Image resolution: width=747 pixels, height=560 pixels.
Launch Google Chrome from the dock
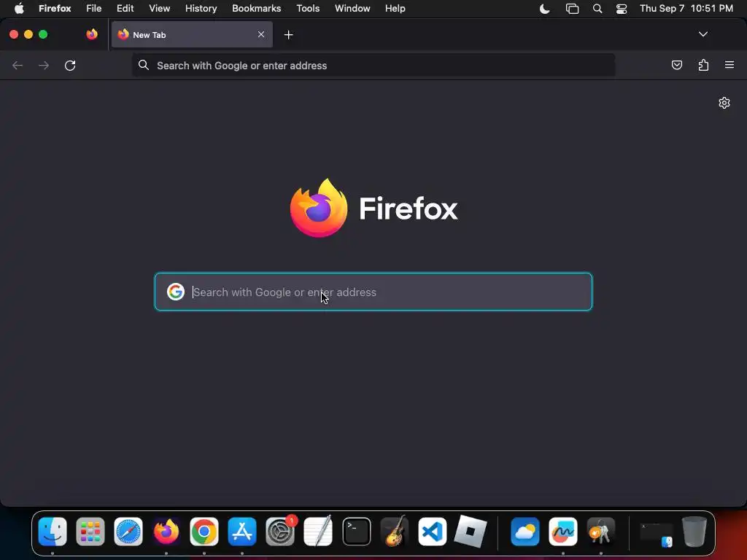click(204, 531)
